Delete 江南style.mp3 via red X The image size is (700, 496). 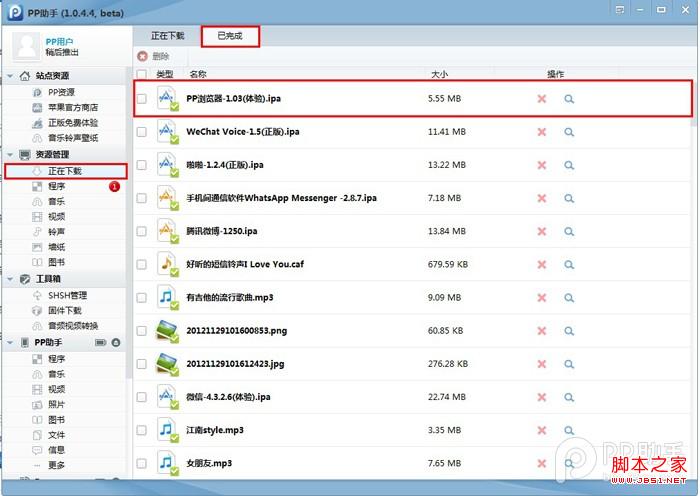(542, 430)
